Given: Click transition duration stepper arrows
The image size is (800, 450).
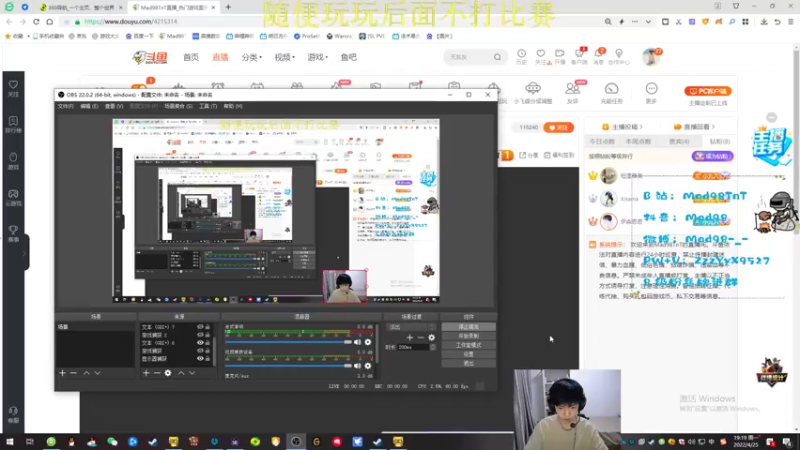Looking at the screenshot, I should point(433,347).
